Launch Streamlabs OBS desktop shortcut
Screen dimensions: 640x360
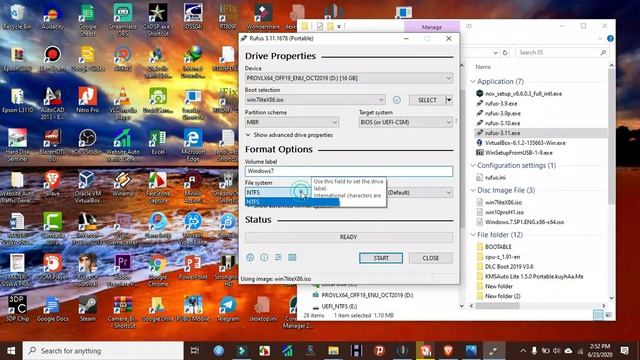[123, 20]
